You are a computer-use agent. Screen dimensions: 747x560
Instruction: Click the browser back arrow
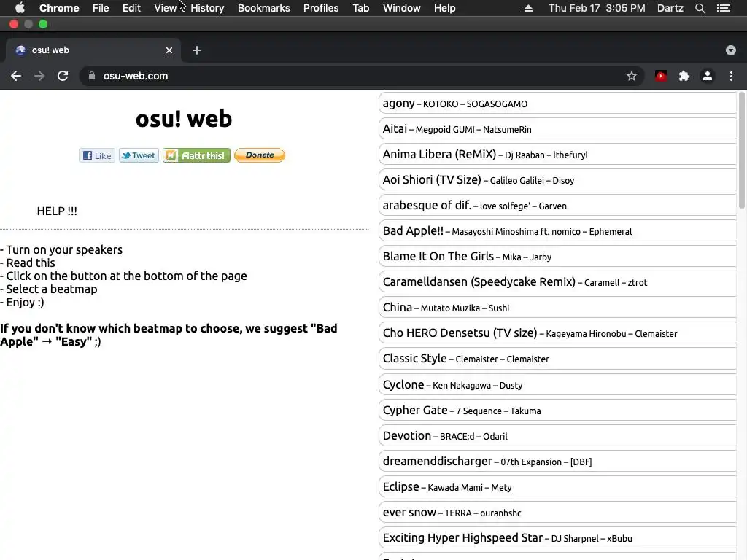tap(16, 76)
